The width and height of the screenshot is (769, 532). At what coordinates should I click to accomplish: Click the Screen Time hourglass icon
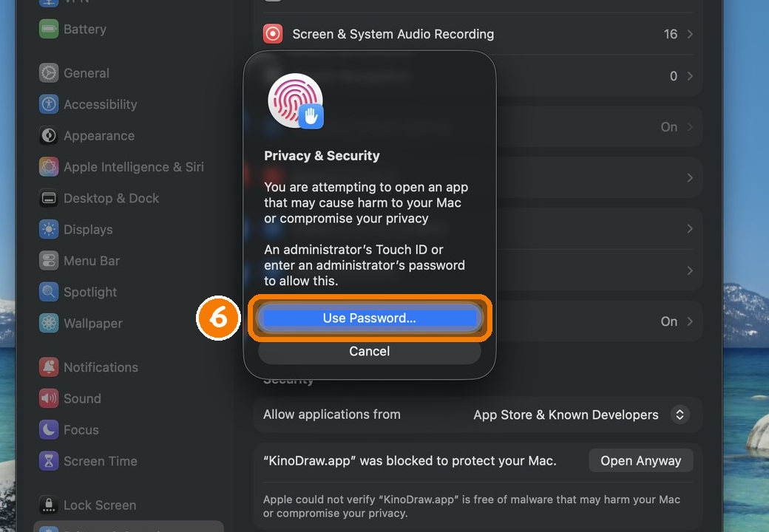[49, 461]
